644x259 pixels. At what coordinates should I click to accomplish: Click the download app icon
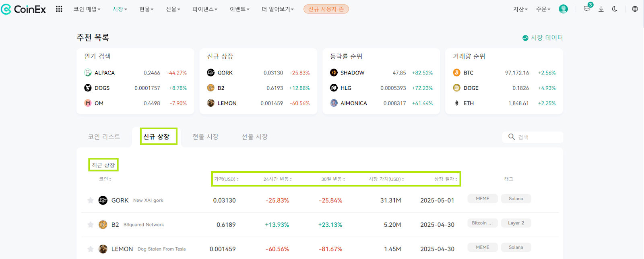[x=601, y=9]
